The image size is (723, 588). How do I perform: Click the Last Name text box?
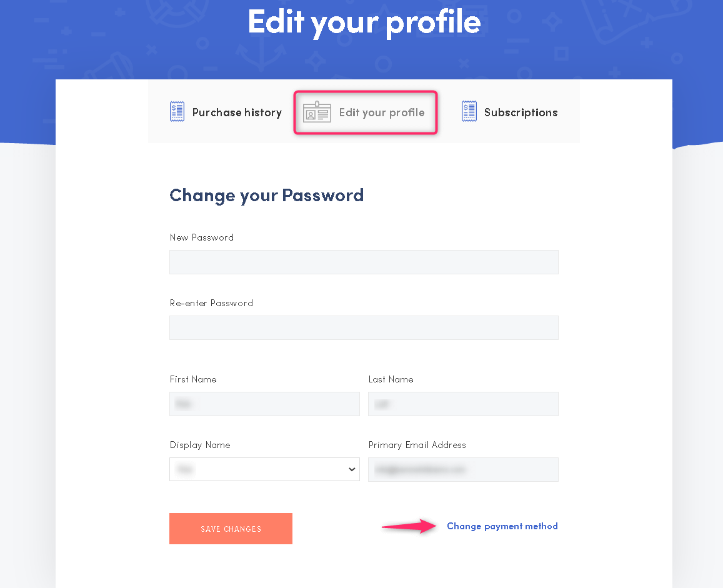[x=463, y=404]
